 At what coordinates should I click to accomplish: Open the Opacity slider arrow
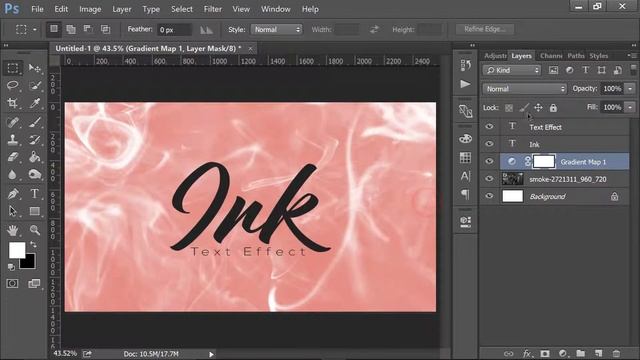pyautogui.click(x=630, y=89)
